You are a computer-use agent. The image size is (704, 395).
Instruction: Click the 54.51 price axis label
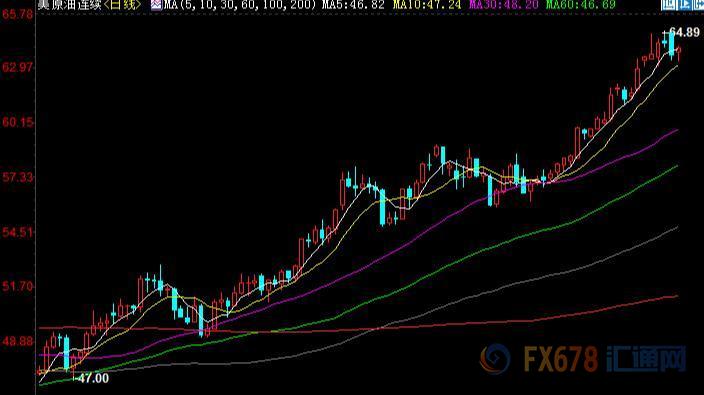[18, 232]
